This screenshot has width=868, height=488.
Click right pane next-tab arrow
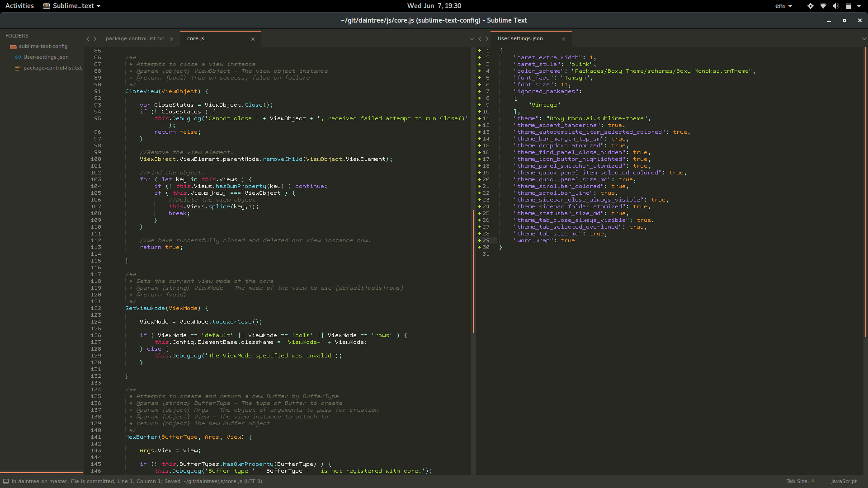click(x=487, y=39)
